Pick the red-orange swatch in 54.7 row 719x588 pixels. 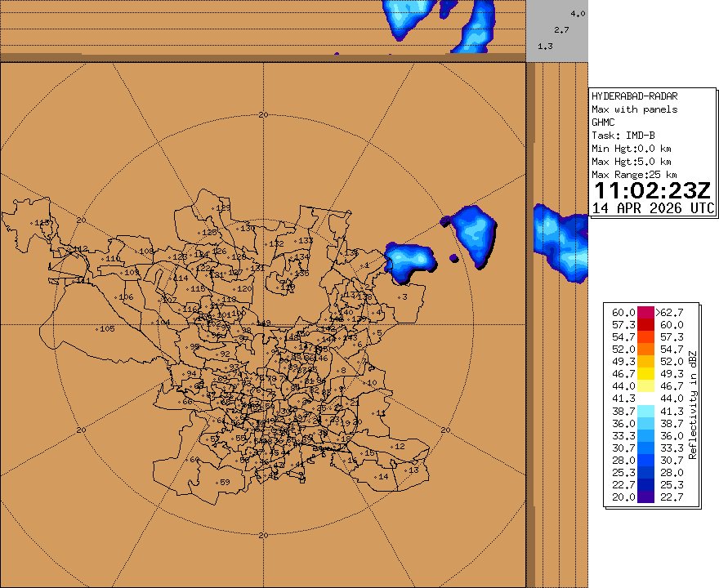[645, 337]
